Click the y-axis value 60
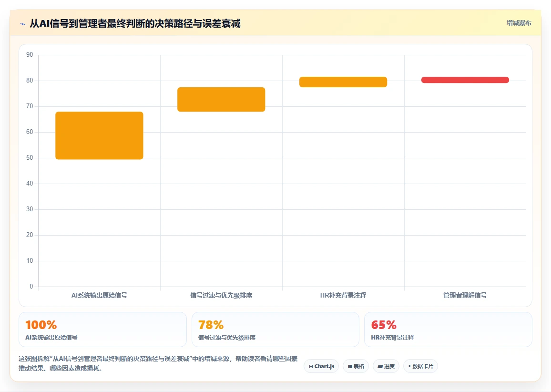This screenshot has height=392, width=551. pos(30,132)
